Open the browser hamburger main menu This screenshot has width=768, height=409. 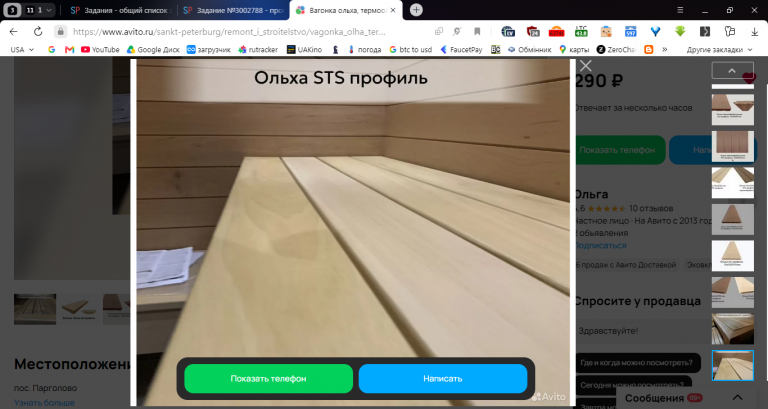point(680,10)
